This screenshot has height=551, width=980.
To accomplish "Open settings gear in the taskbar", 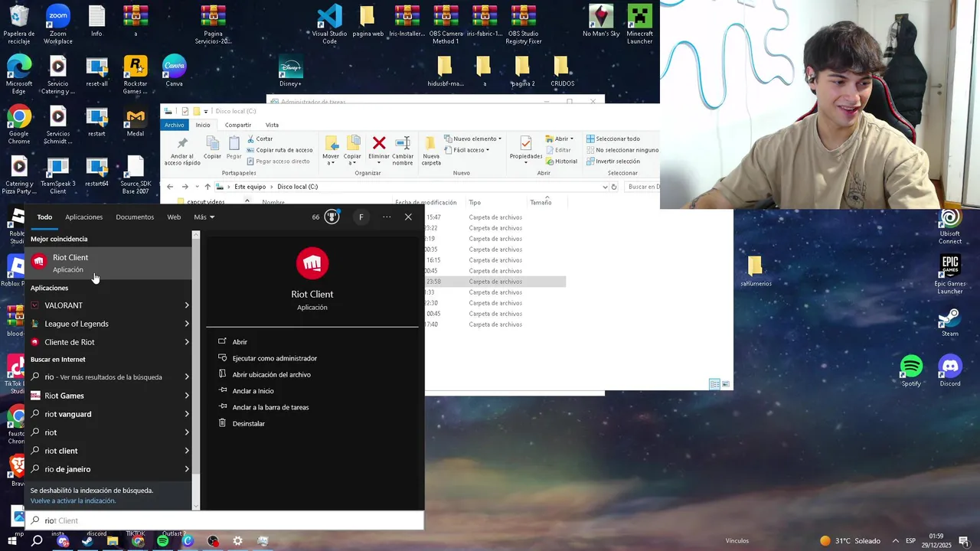I will click(237, 541).
